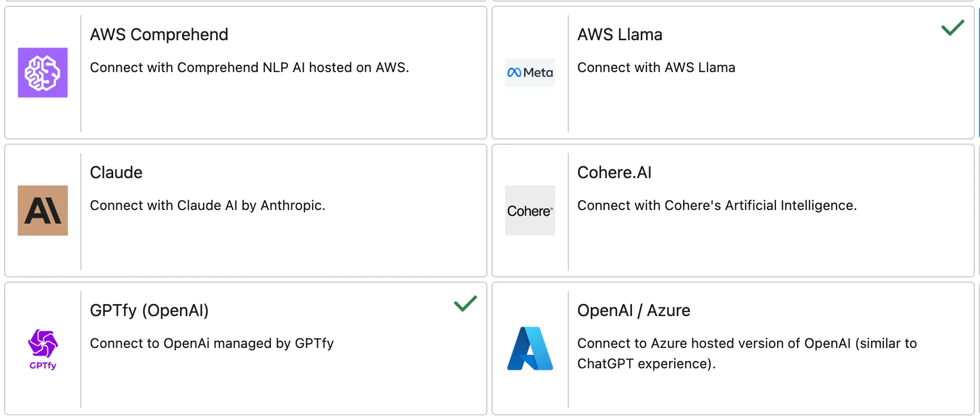Choose the GPTfy (OpenAI) title
The height and width of the screenshot is (419, 980).
(149, 310)
